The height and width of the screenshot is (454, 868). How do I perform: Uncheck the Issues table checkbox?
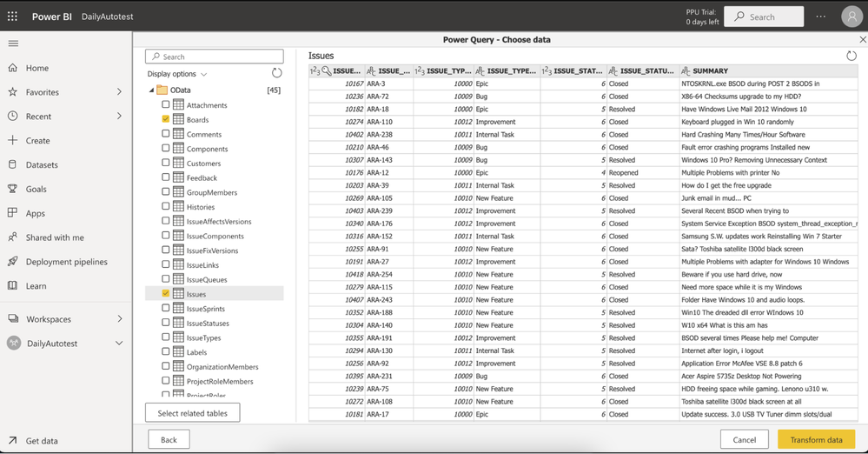(x=165, y=293)
